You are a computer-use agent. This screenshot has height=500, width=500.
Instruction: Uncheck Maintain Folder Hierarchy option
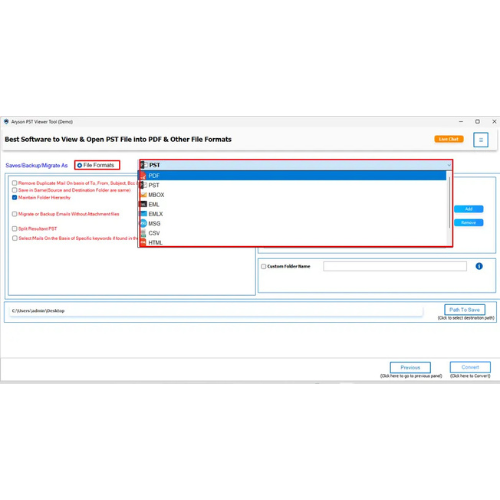click(14, 197)
